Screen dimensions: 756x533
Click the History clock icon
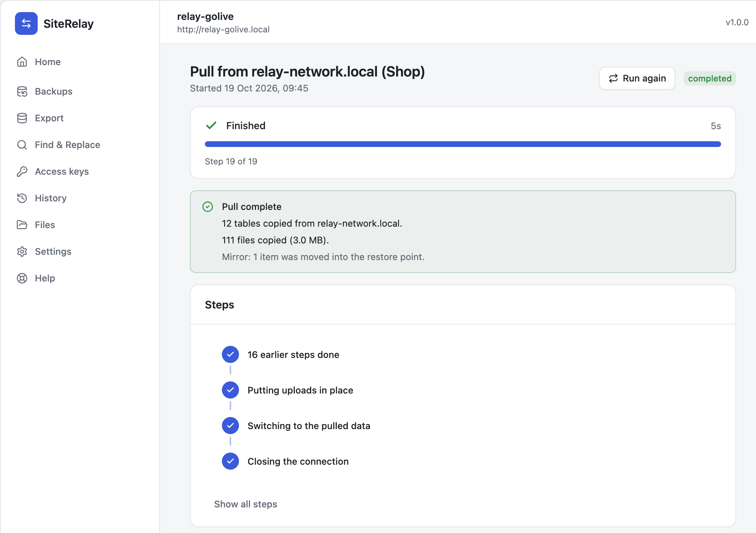coord(22,198)
